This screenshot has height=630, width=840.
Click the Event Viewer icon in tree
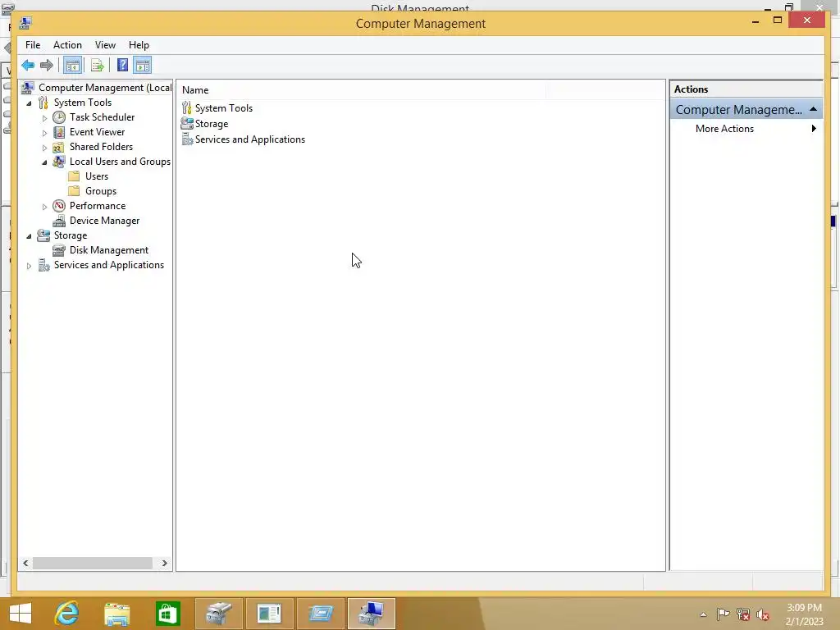click(59, 132)
